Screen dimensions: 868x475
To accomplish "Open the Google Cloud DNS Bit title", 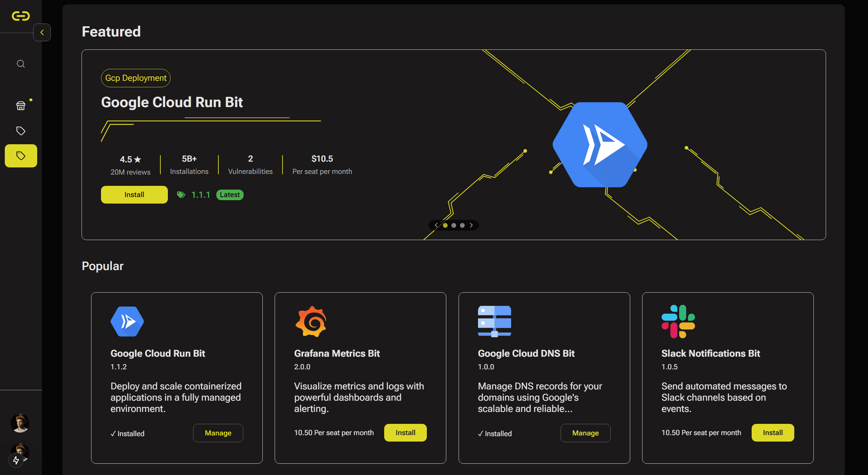I will tap(526, 353).
